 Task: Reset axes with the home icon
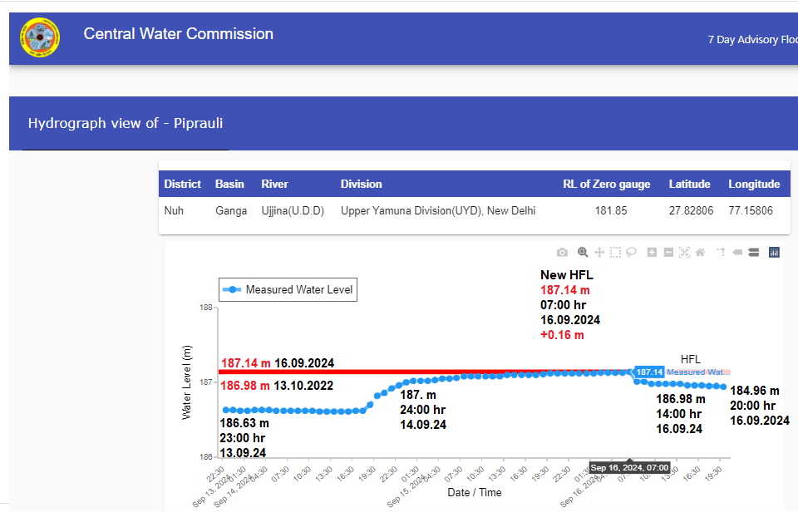click(701, 253)
